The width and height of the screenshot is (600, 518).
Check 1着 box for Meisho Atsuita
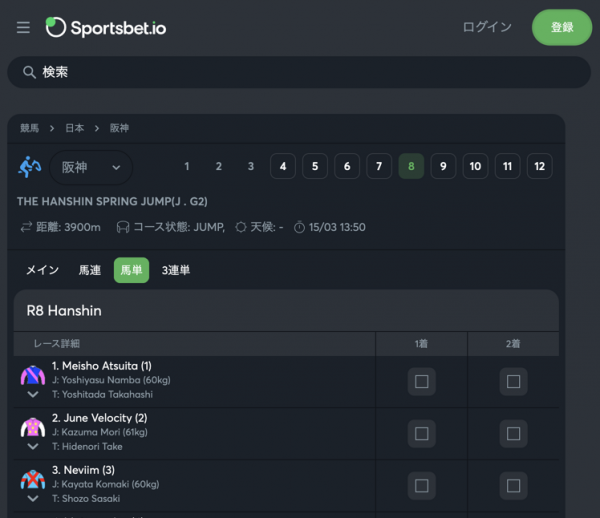(x=421, y=381)
